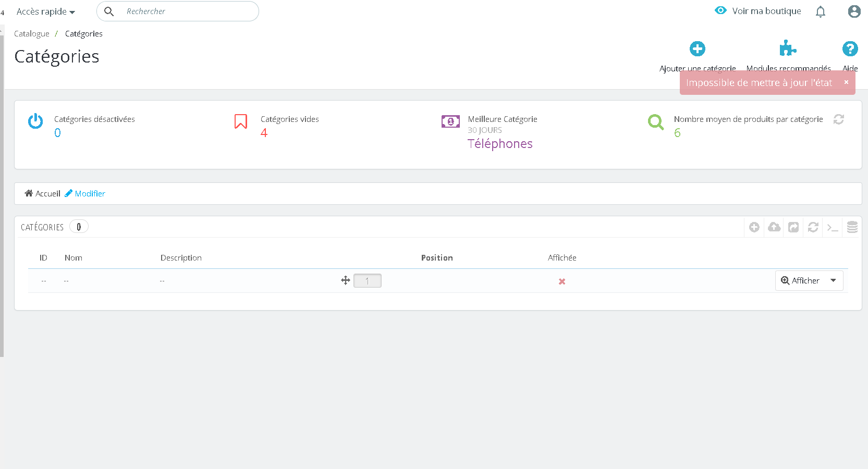
Task: Click the Modifier link
Action: 85,193
